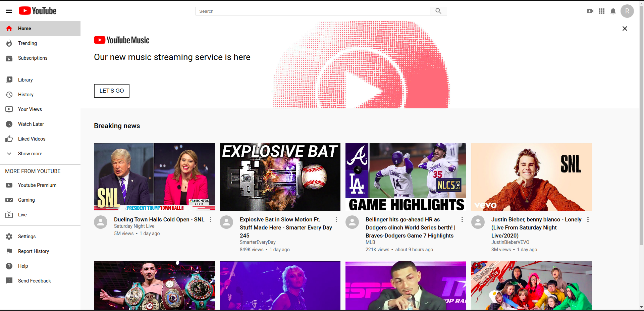Open the Justin Bieber Lonely title
Image resolution: width=644 pixels, height=311 pixels.
[x=536, y=227]
